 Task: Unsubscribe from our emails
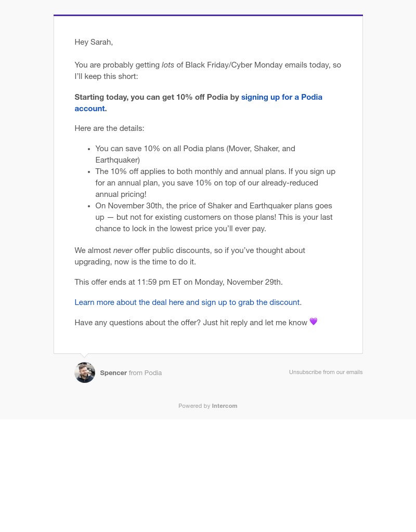[326, 372]
